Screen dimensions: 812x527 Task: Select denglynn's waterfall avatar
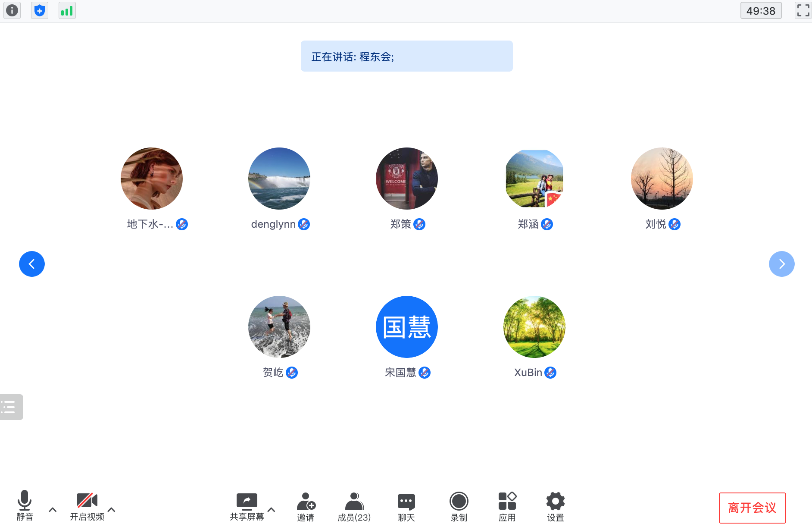[x=279, y=179]
